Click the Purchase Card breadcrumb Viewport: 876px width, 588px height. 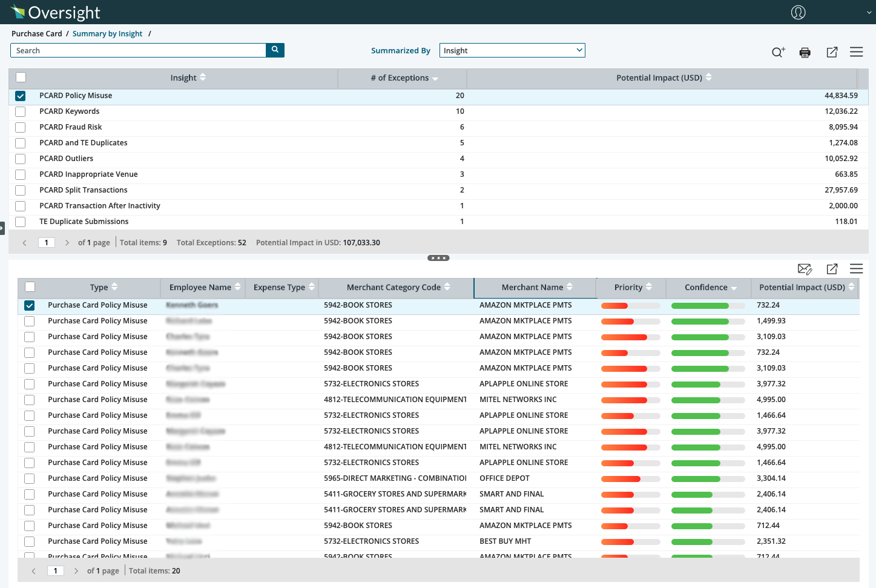click(x=37, y=33)
